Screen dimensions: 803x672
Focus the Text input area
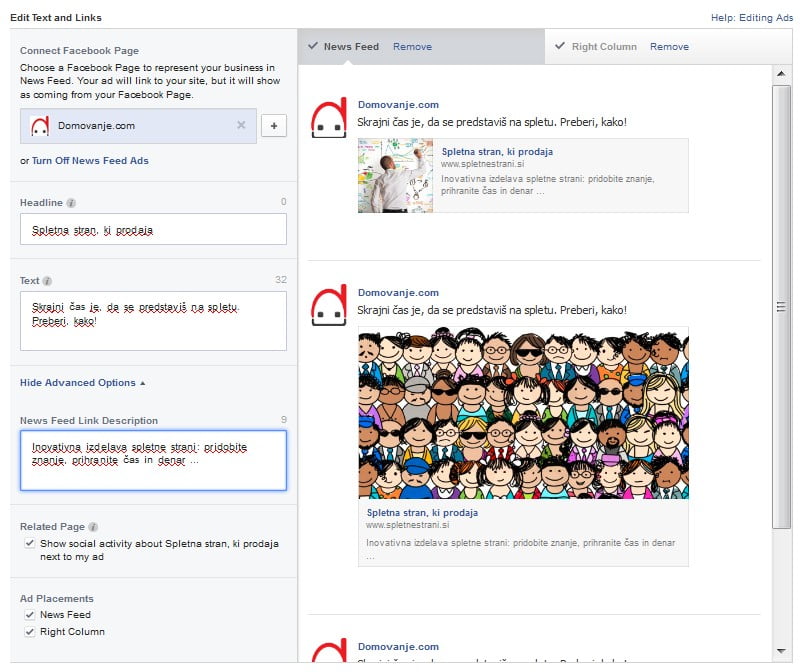pos(153,321)
